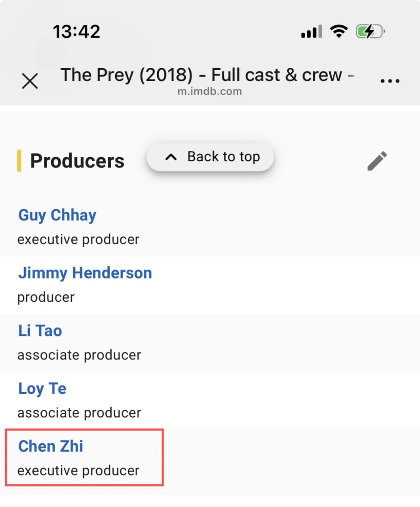
Task: Close the in-app browser with X icon
Action: (30, 81)
